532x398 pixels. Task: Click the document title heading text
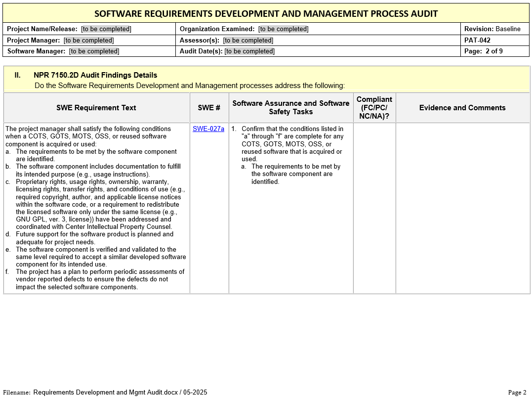(x=266, y=14)
